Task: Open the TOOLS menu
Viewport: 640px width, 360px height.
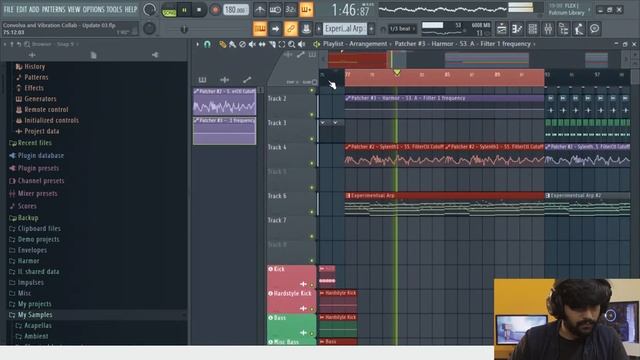Action: [114, 9]
